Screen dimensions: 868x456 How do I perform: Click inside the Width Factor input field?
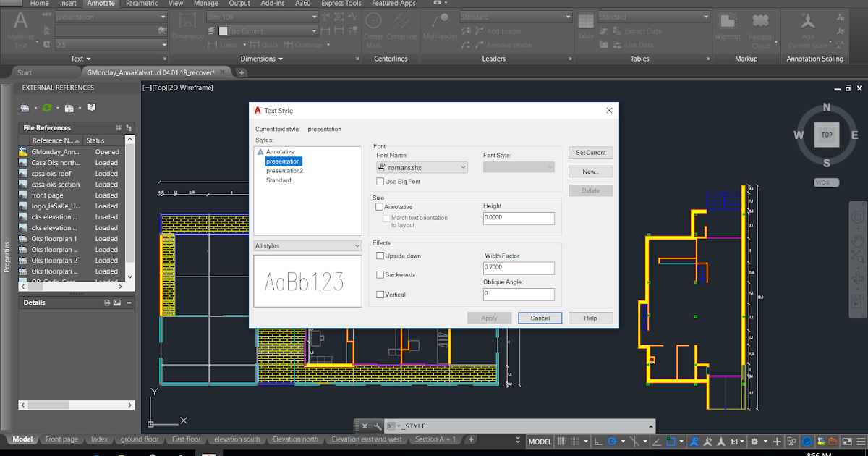[x=519, y=268]
